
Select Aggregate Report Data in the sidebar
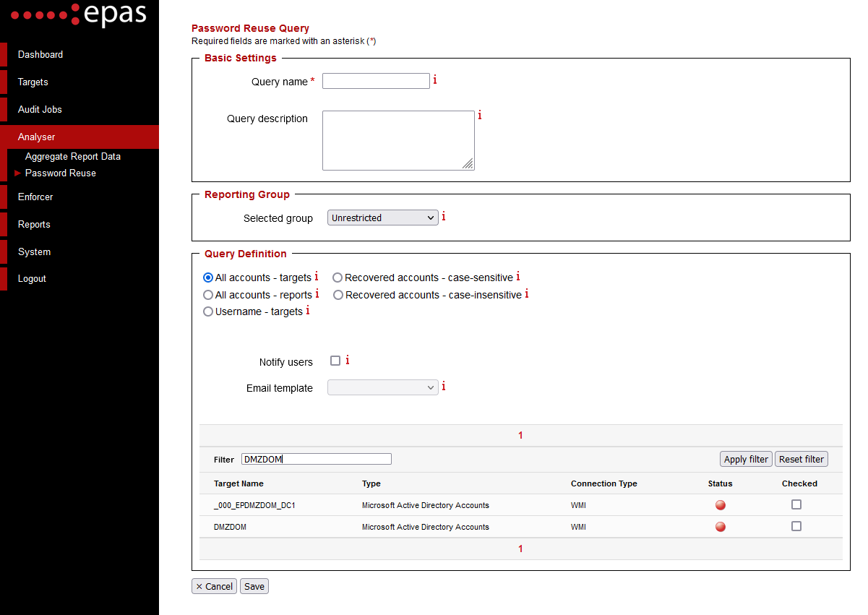[73, 156]
